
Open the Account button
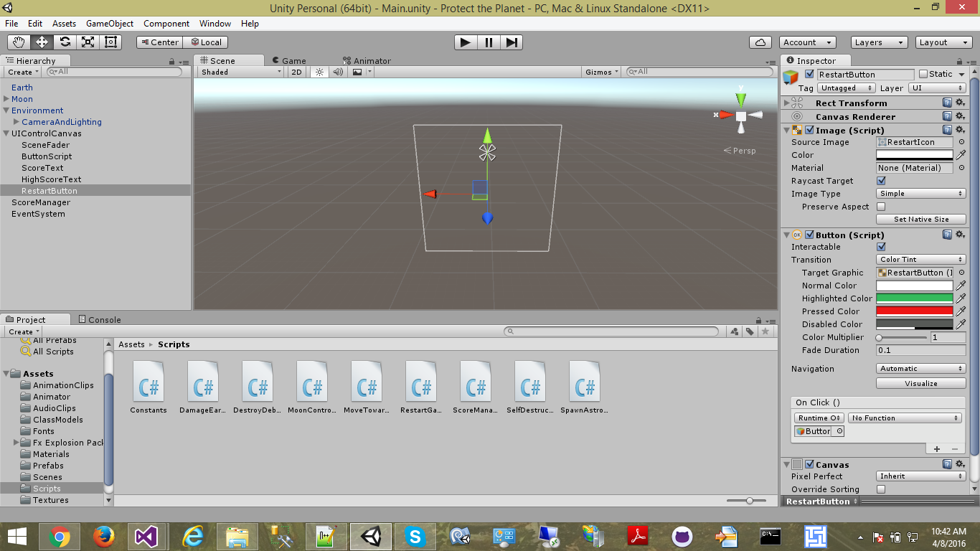pos(808,42)
